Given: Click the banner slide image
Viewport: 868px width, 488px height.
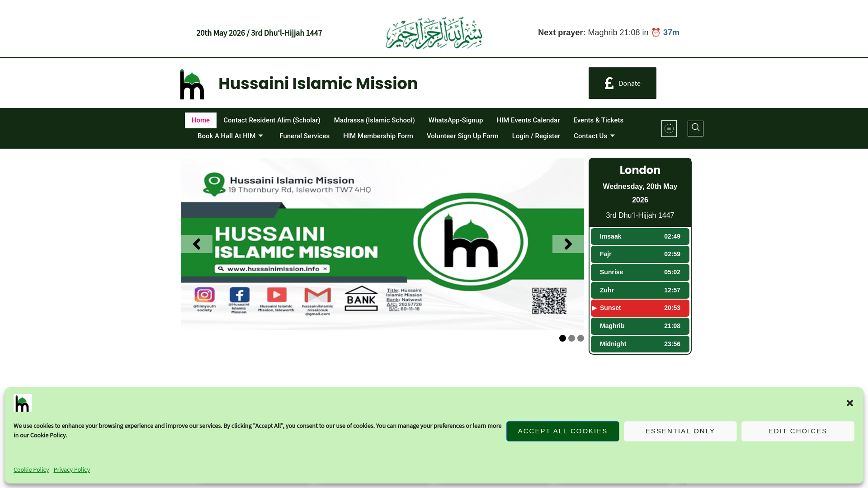Looking at the screenshot, I should [382, 244].
